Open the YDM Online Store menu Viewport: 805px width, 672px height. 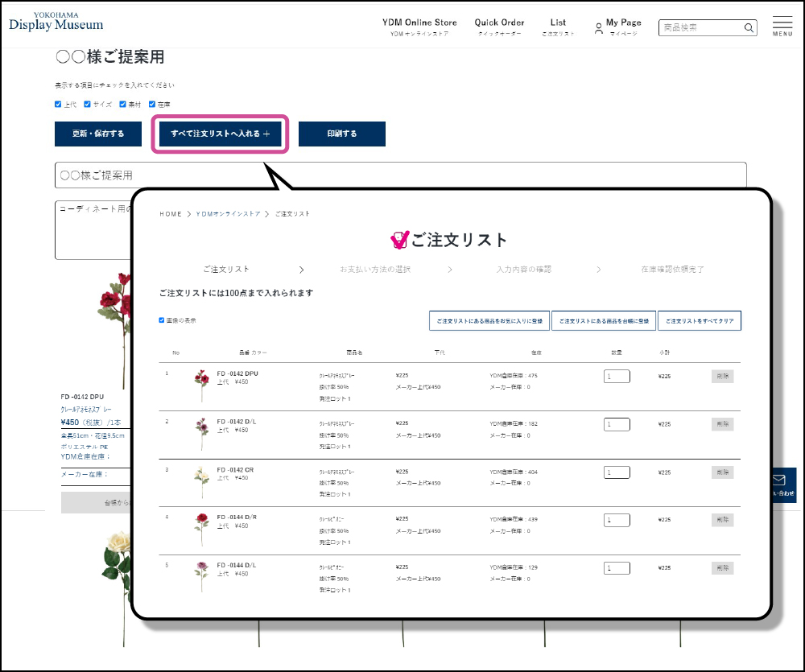point(419,27)
